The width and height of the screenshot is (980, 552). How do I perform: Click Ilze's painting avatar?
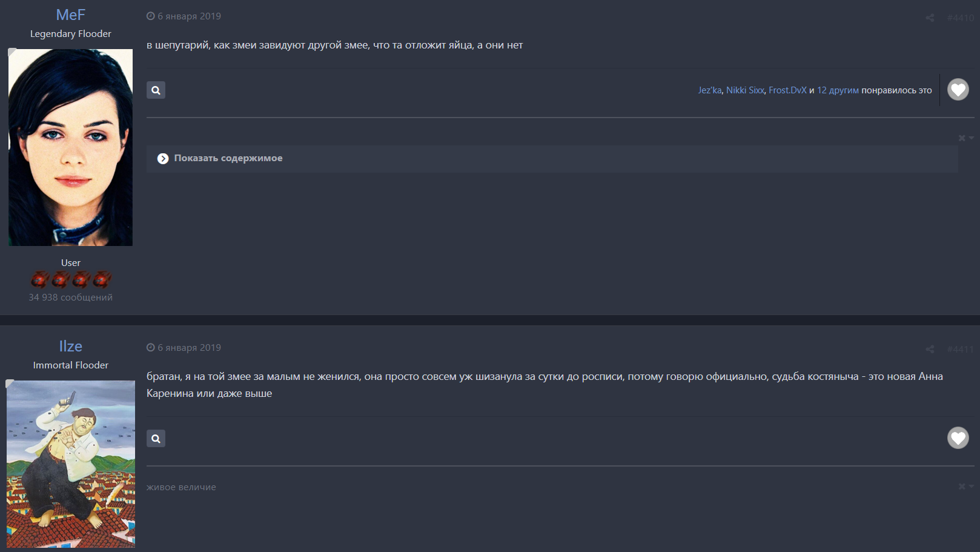[x=70, y=464]
